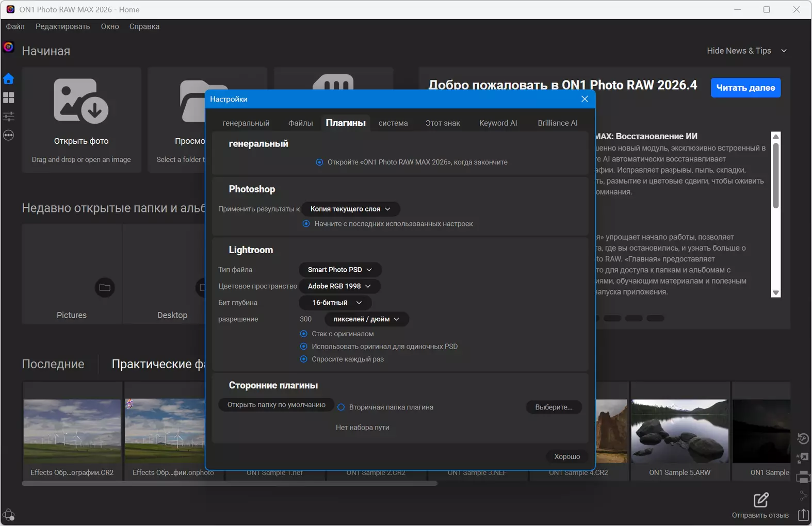Image resolution: width=812 pixels, height=526 pixels.
Task: Open the «Окно» menu
Action: coord(110,27)
